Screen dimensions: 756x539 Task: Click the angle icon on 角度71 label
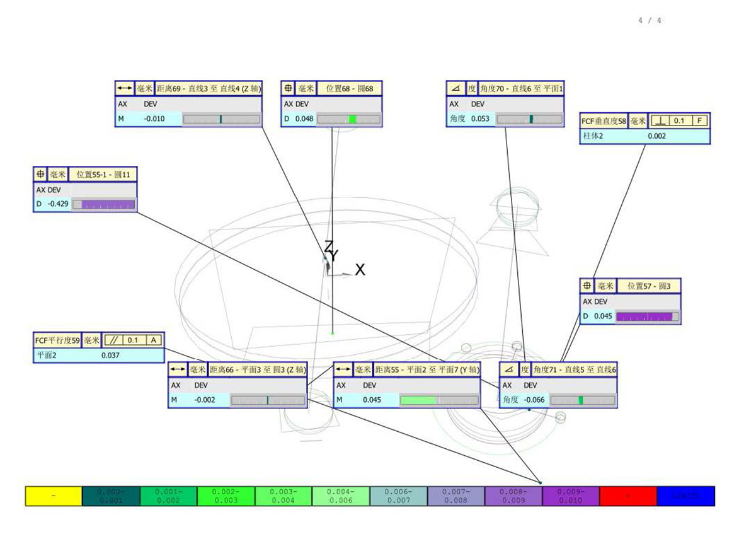click(508, 369)
